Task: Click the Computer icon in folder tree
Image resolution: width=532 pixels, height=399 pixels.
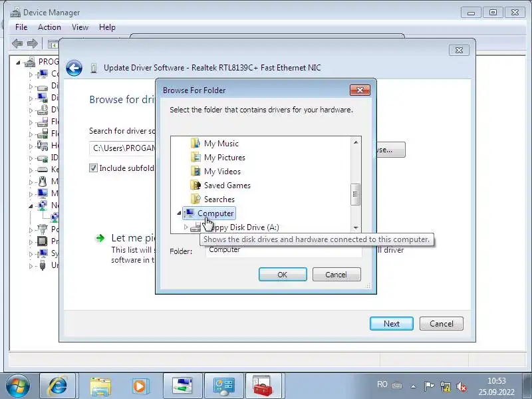Action: tap(189, 213)
